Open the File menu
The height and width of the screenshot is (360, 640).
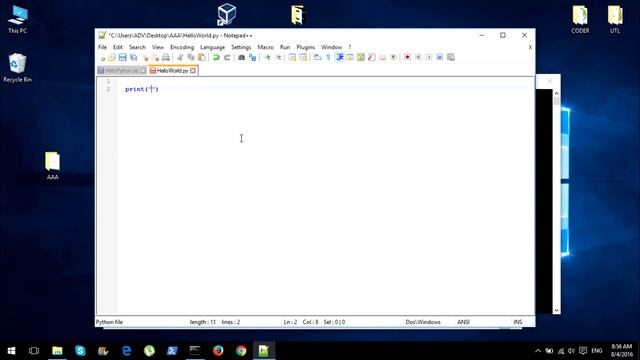[x=102, y=47]
